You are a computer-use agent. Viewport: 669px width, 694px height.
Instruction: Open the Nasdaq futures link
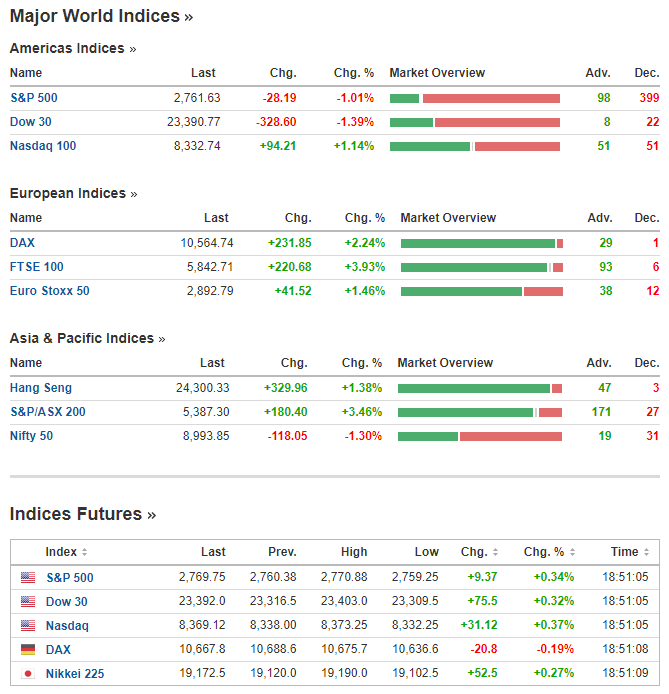(67, 625)
